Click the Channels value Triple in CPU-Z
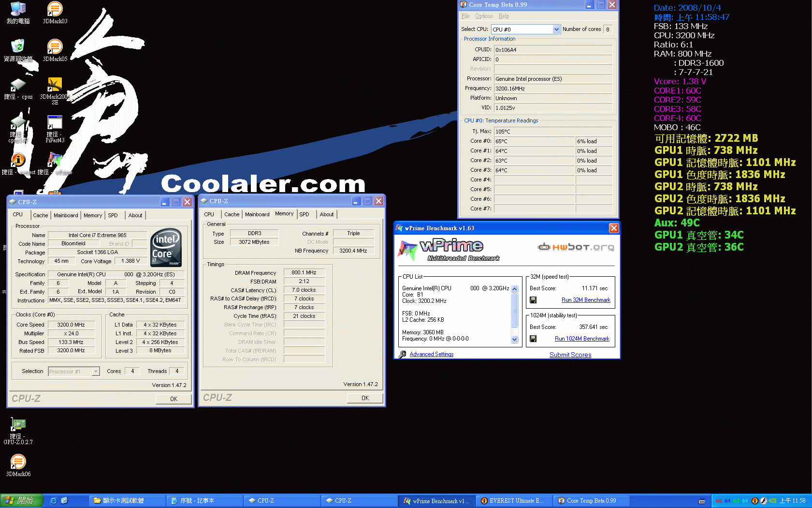Image resolution: width=812 pixels, height=508 pixels. 353,233
